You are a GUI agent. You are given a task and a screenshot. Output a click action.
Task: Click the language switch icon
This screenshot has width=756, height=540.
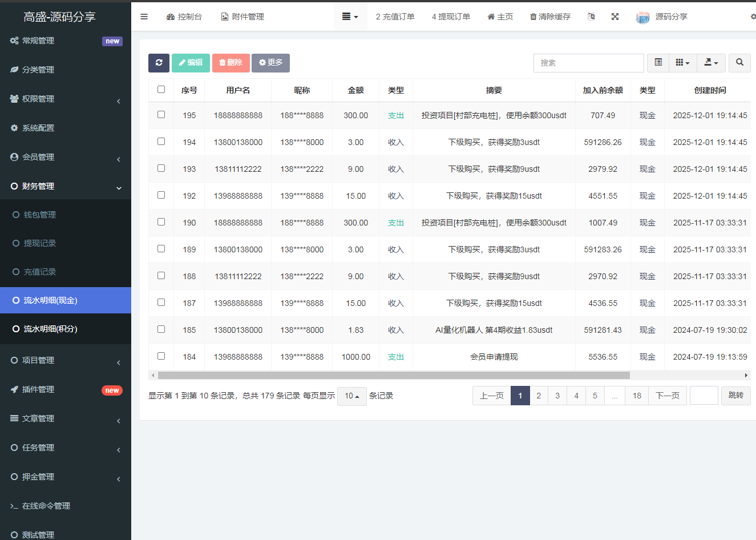pos(591,17)
